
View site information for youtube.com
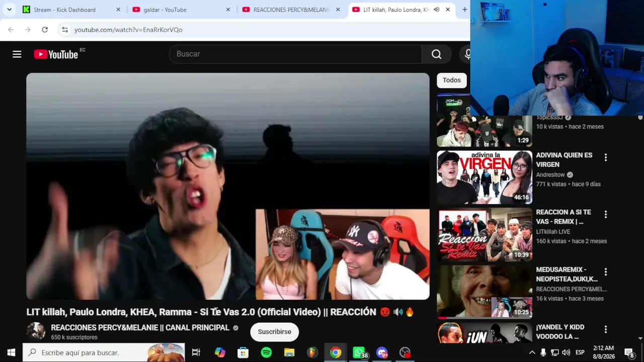[x=65, y=30]
